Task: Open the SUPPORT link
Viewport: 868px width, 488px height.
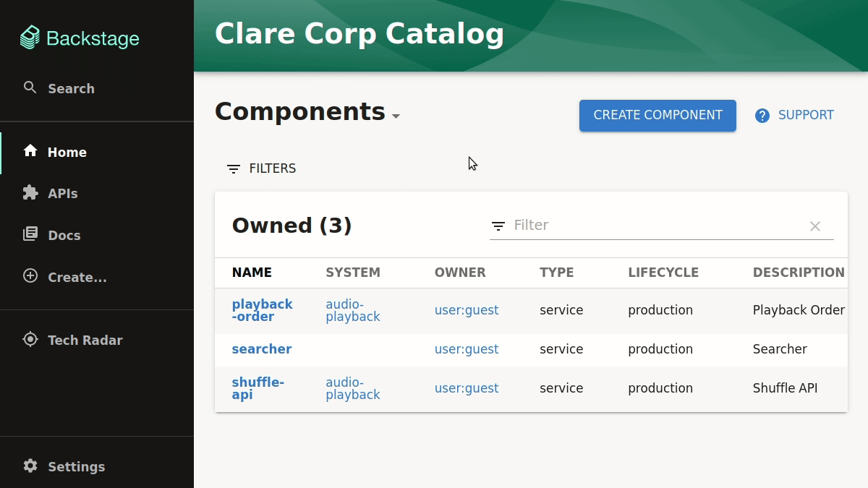Action: [794, 116]
